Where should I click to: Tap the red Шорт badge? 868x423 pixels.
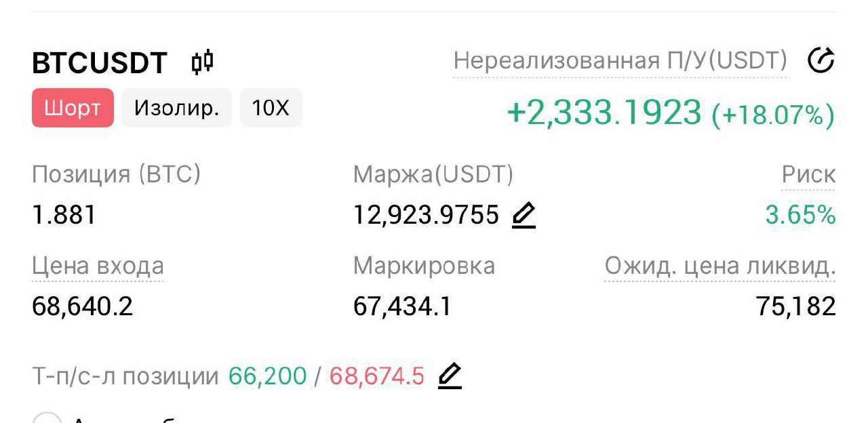[x=73, y=108]
